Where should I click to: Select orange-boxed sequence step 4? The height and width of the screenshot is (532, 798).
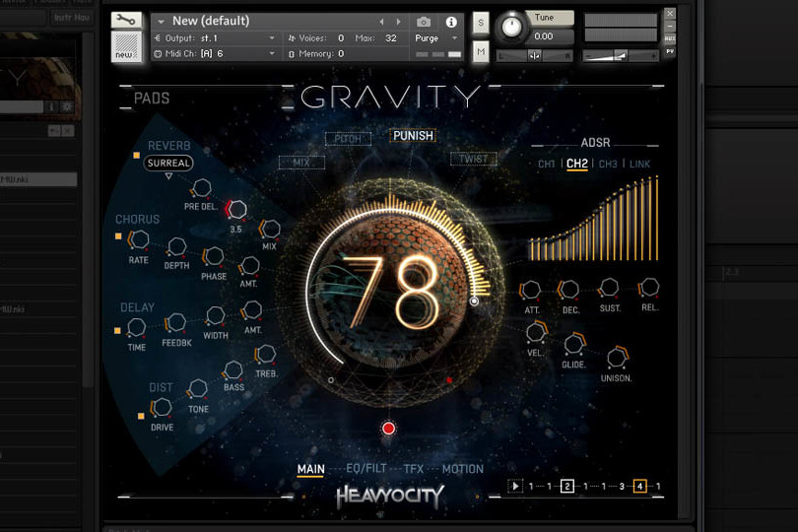point(639,486)
